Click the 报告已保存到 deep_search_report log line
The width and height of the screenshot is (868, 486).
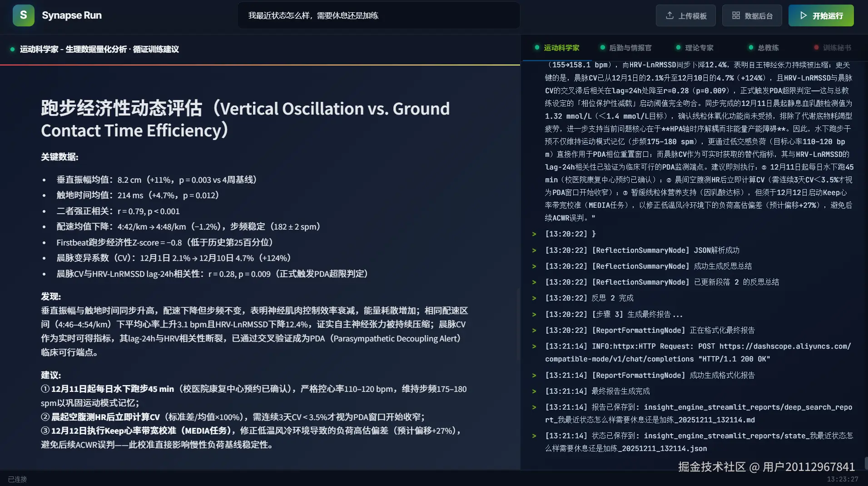click(x=699, y=413)
